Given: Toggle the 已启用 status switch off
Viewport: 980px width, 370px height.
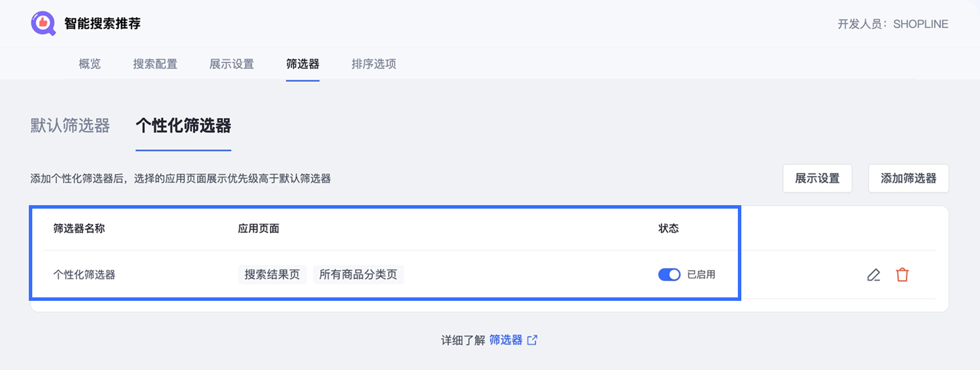Looking at the screenshot, I should [669, 275].
